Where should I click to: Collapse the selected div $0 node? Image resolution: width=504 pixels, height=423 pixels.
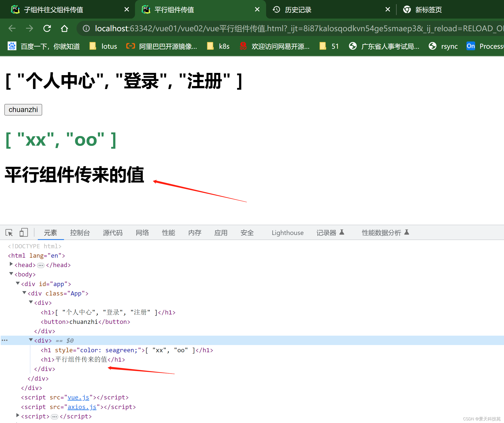pos(31,340)
